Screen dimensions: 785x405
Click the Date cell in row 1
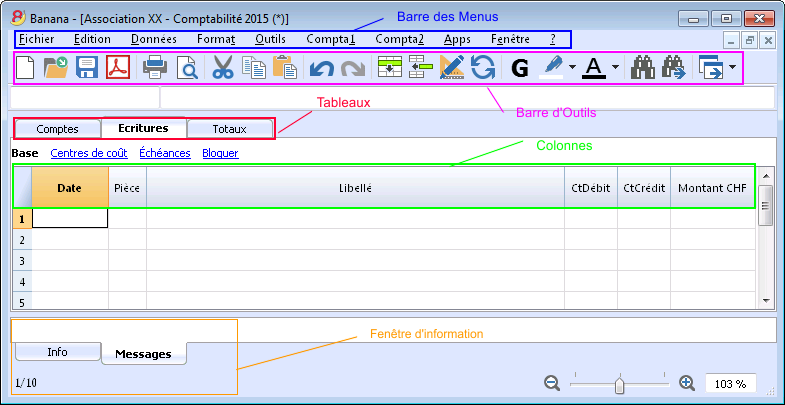point(70,219)
